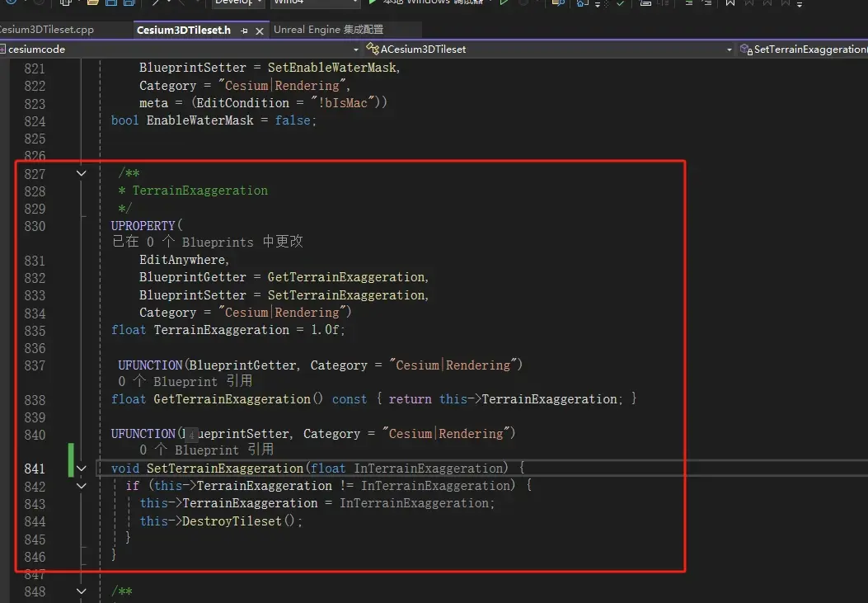Click the TerrainExaggeration comment on line 828

pyautogui.click(x=199, y=191)
